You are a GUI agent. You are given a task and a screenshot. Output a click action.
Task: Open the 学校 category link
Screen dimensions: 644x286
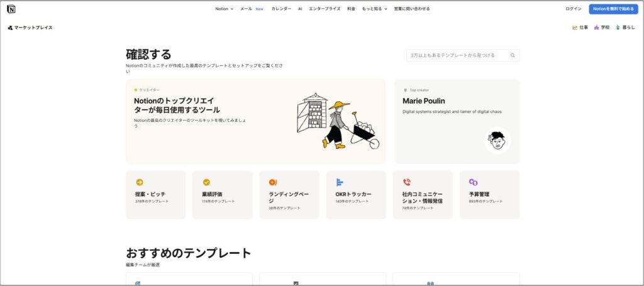click(x=606, y=28)
